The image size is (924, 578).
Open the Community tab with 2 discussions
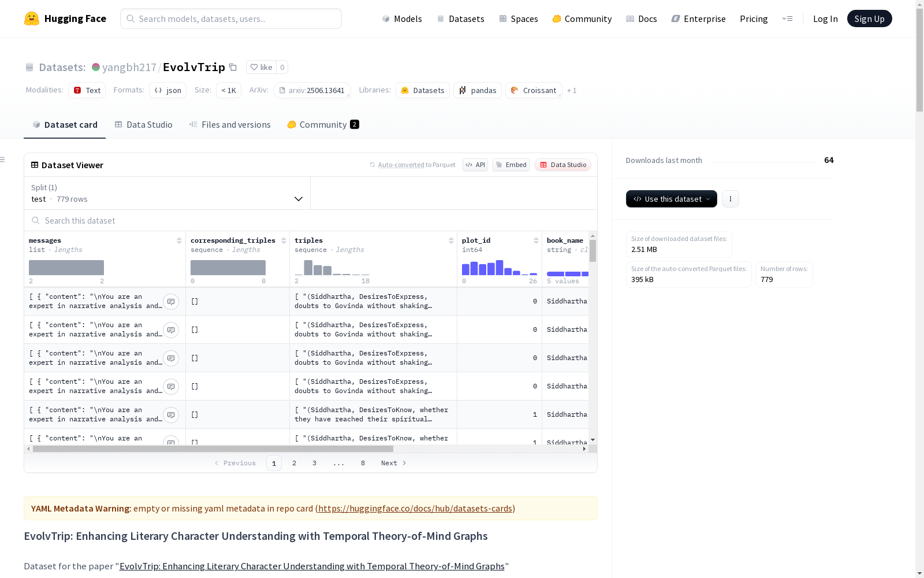[x=323, y=125]
